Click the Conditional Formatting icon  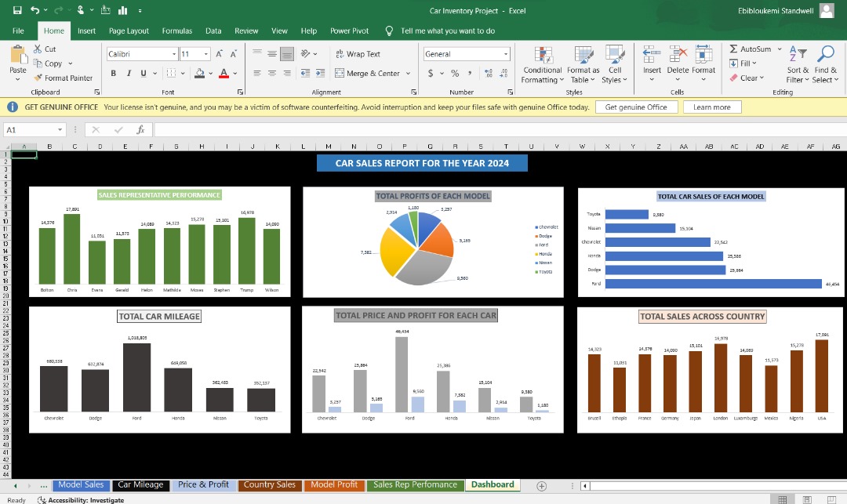click(543, 54)
